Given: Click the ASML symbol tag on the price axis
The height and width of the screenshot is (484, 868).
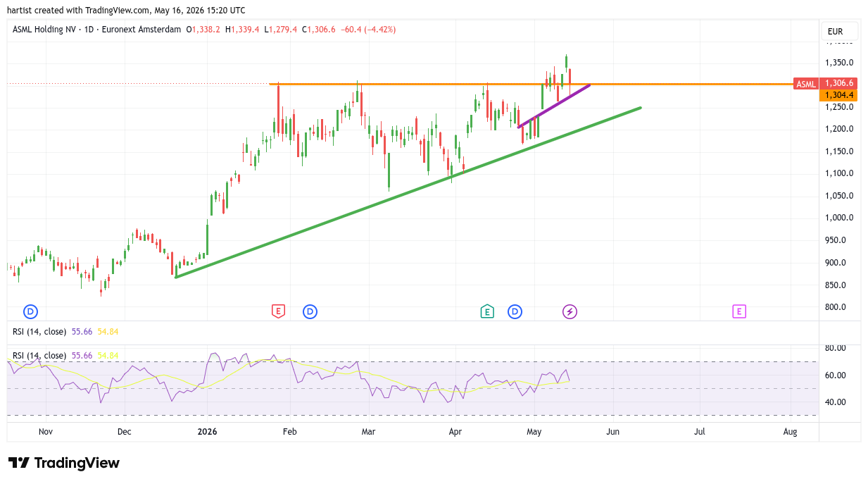Looking at the screenshot, I should (x=806, y=85).
